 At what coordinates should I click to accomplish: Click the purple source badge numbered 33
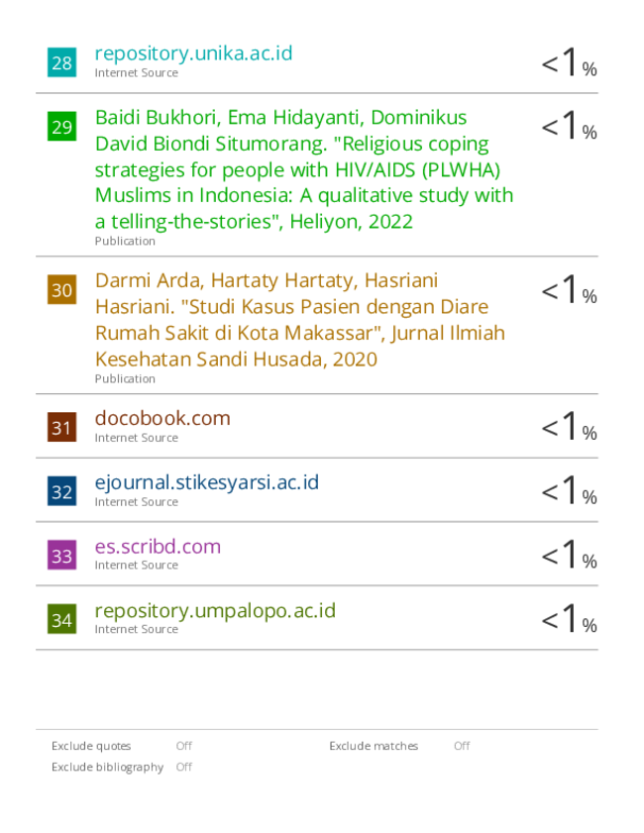click(61, 555)
